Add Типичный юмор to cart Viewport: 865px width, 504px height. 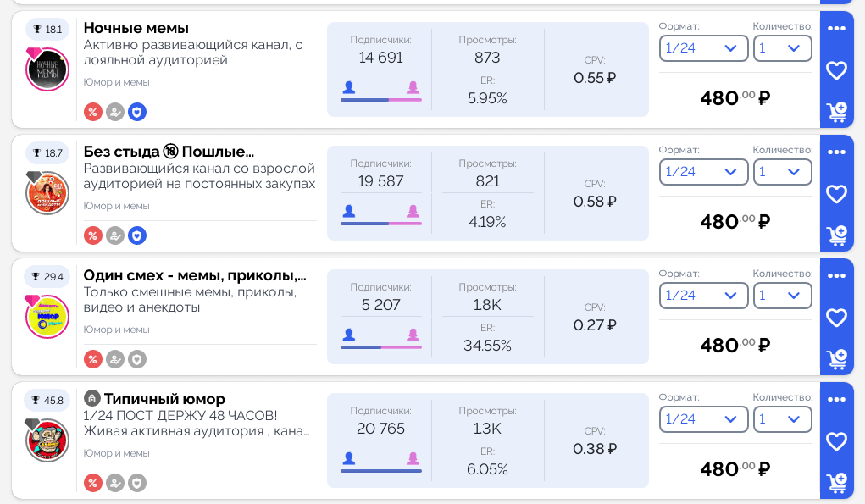836,482
